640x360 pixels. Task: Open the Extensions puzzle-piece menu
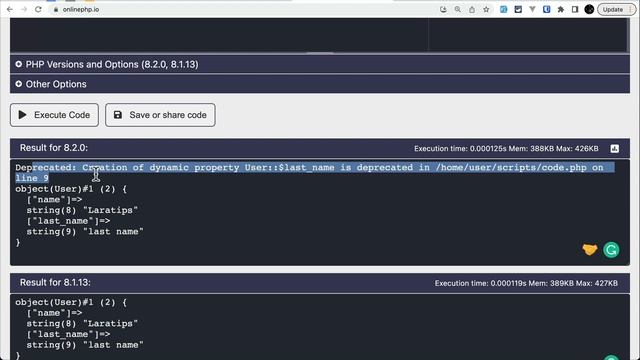561,9
